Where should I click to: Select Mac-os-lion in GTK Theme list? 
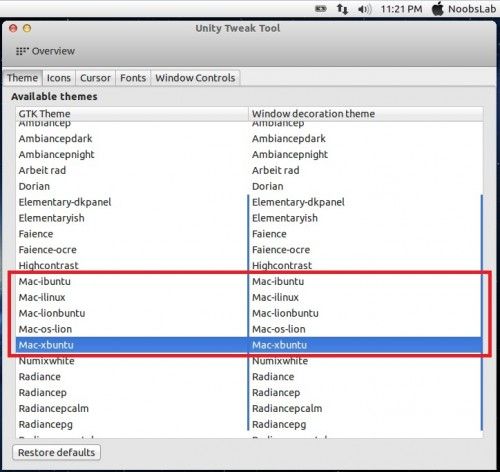(132, 329)
